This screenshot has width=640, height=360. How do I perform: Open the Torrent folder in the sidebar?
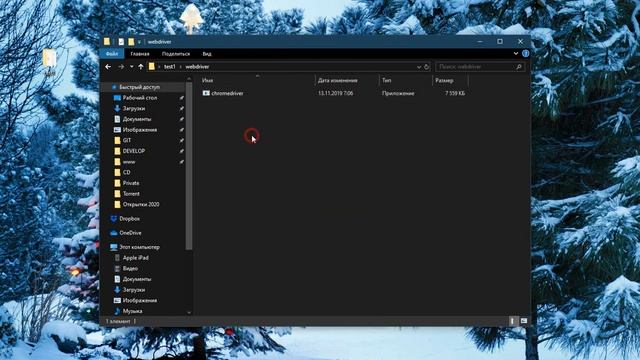(131, 193)
